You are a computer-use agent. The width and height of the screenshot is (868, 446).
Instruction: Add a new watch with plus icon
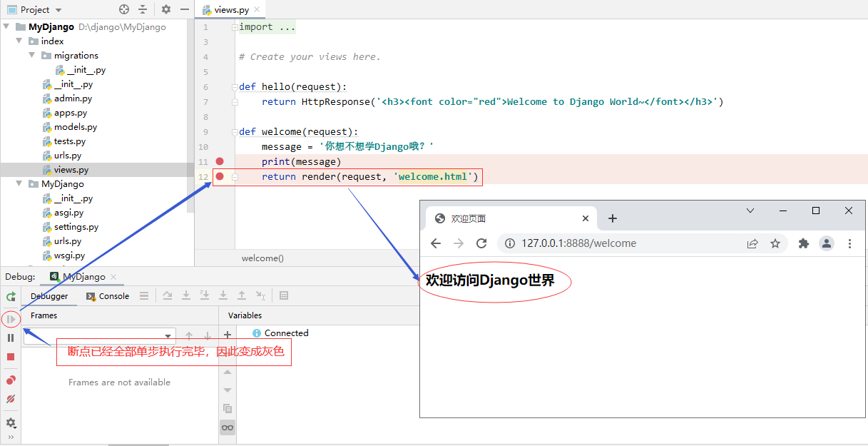pos(228,334)
